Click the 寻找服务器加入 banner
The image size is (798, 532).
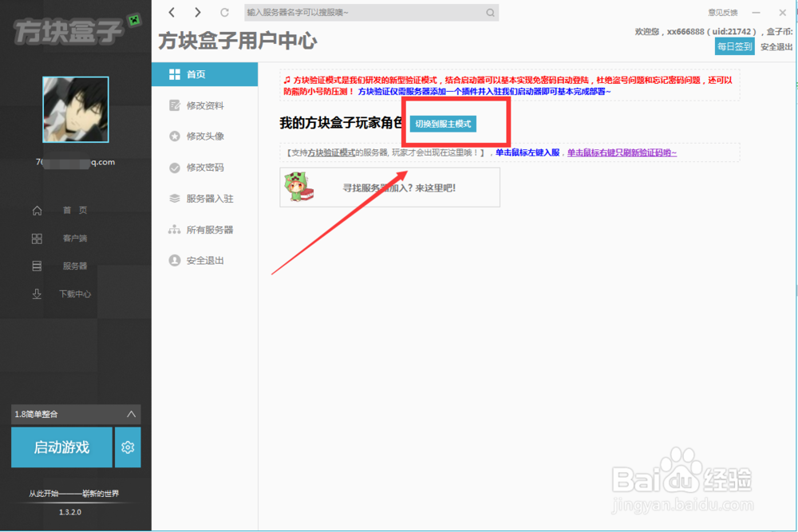(390, 187)
